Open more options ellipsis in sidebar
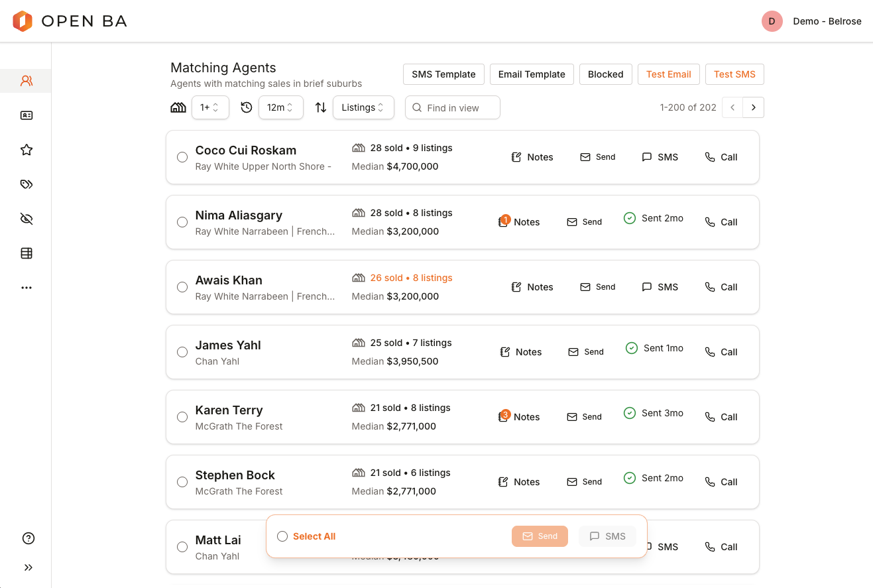 click(x=27, y=288)
